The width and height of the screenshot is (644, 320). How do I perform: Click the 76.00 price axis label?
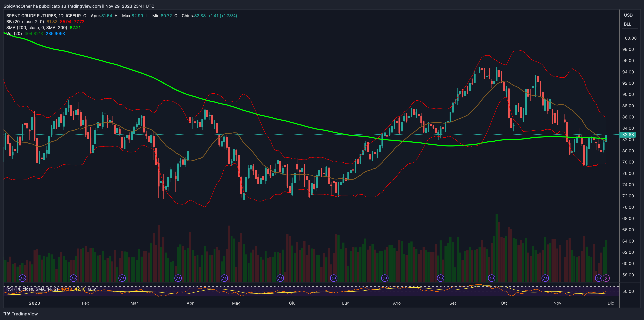pyautogui.click(x=628, y=173)
